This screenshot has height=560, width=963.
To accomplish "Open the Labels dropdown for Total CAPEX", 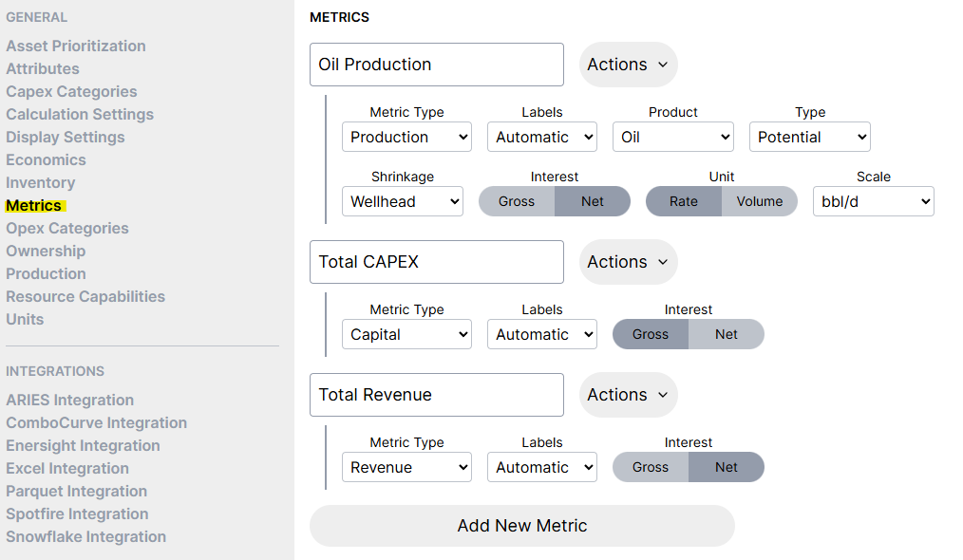I will pos(541,334).
